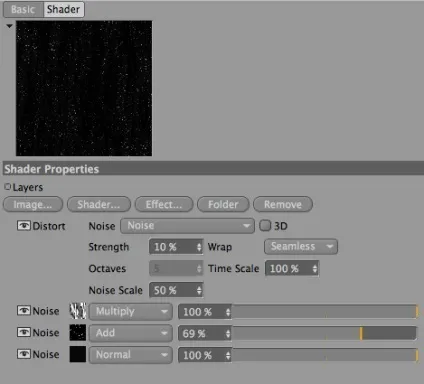Adjust the Time Scale stepper arrows
This screenshot has height=384, width=424.
(x=315, y=269)
